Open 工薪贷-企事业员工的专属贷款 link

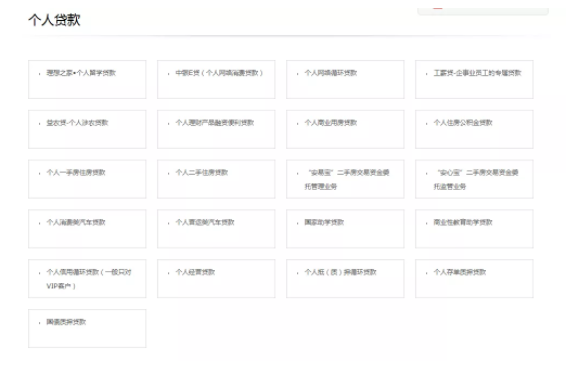477,73
